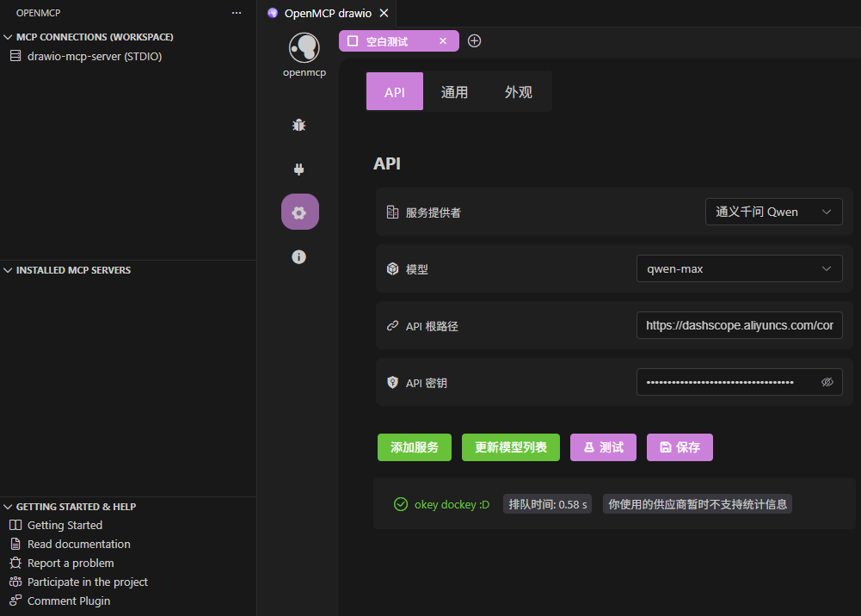Click the 测试 button
Image resolution: width=861 pixels, height=616 pixels.
pyautogui.click(x=604, y=447)
